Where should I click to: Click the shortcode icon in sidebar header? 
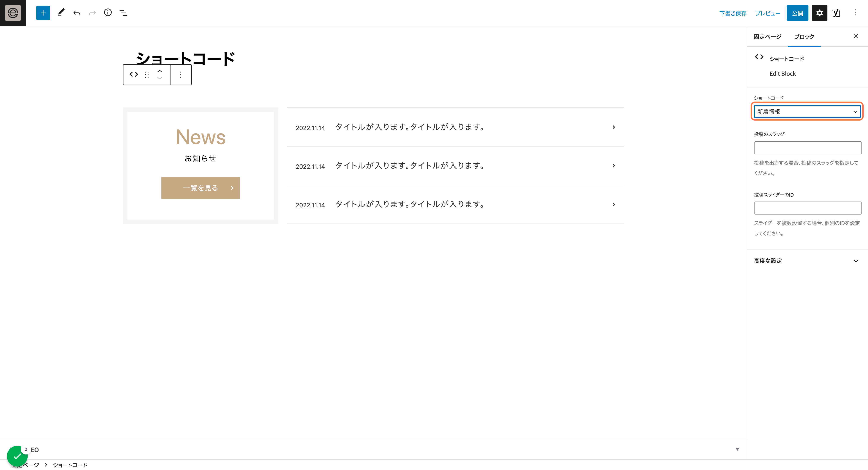point(759,57)
